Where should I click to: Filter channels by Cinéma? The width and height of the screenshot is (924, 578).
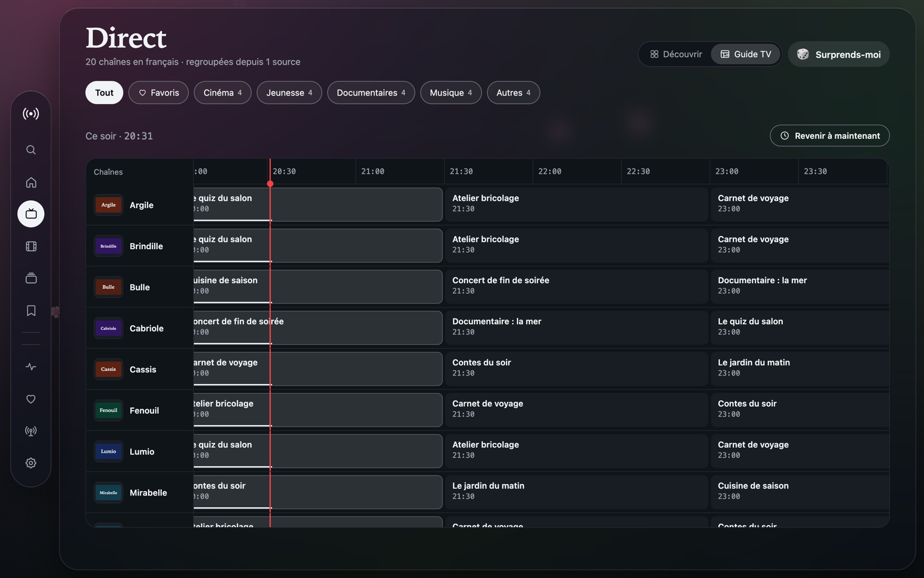[x=223, y=92]
